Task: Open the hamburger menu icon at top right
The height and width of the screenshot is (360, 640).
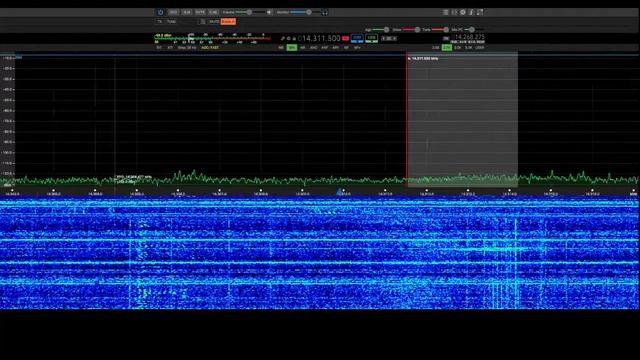Action: point(446,12)
